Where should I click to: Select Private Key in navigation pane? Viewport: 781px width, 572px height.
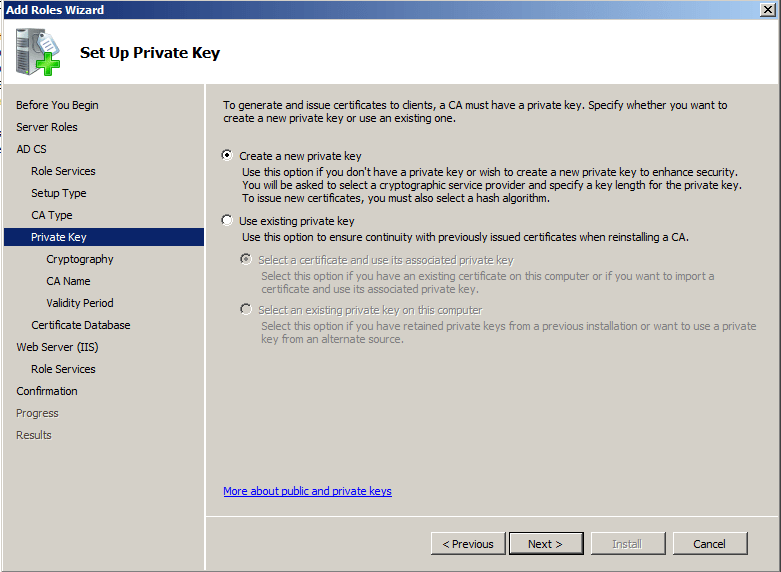click(59, 237)
